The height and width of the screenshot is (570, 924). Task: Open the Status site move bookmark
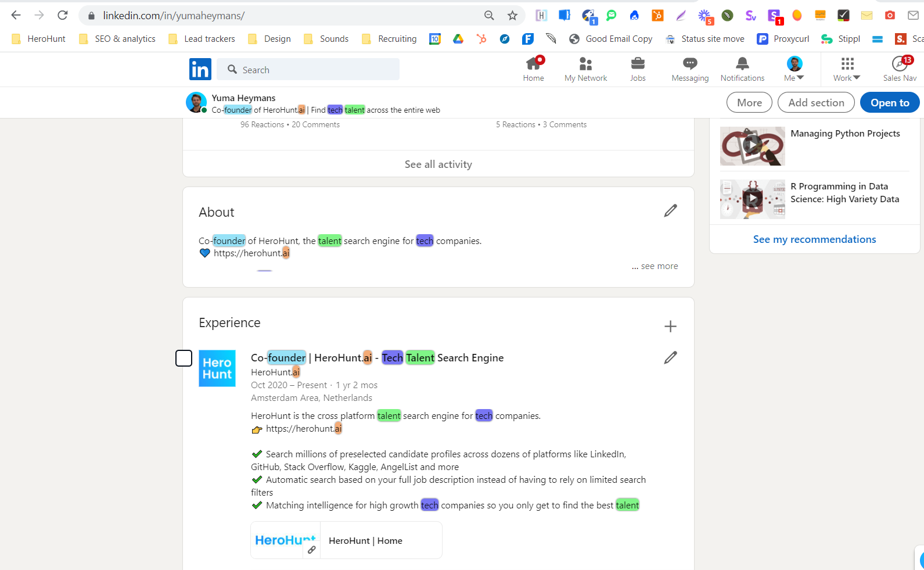point(704,39)
